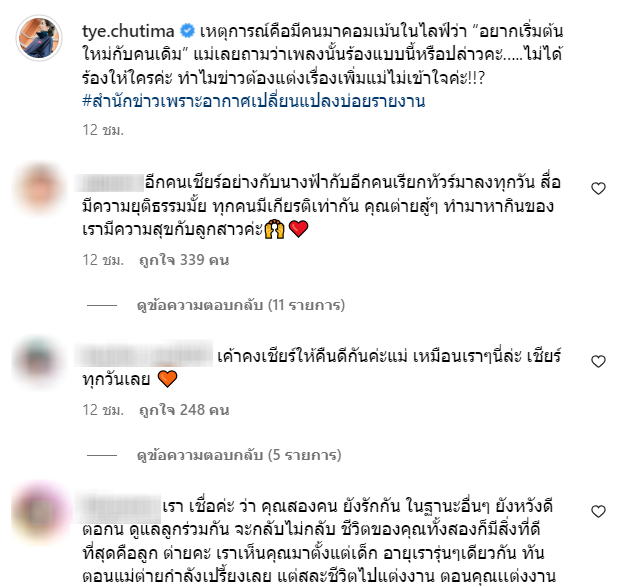View who liked the 339-likes comment
The width and height of the screenshot is (623, 587).
click(184, 260)
